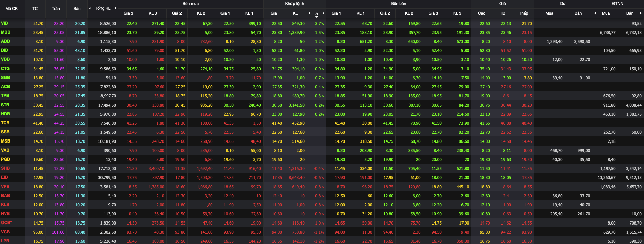Open the VCB stock symbol

coord(5,232)
